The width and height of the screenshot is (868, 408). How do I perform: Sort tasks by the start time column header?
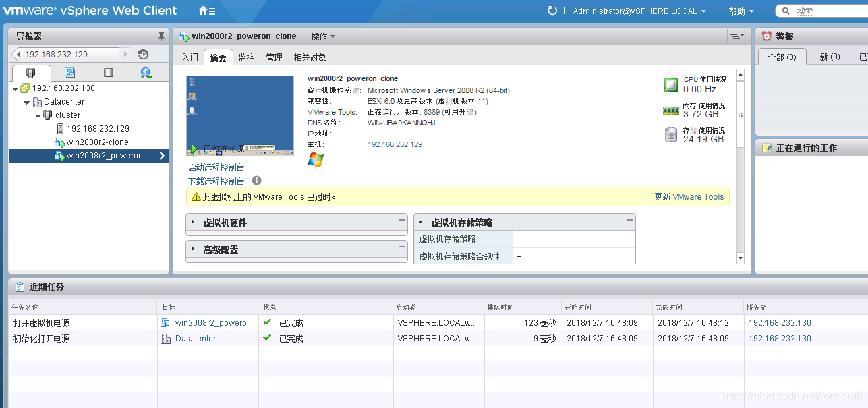pyautogui.click(x=608, y=307)
